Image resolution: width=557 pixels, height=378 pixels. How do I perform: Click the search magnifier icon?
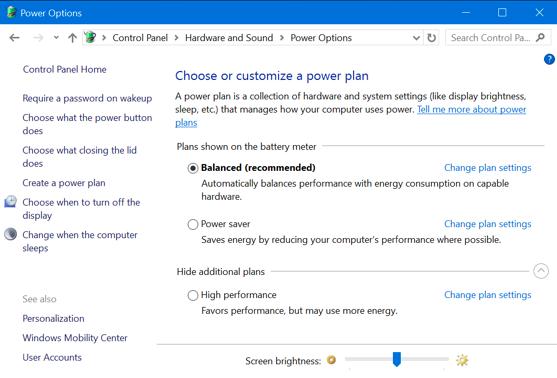tap(540, 37)
